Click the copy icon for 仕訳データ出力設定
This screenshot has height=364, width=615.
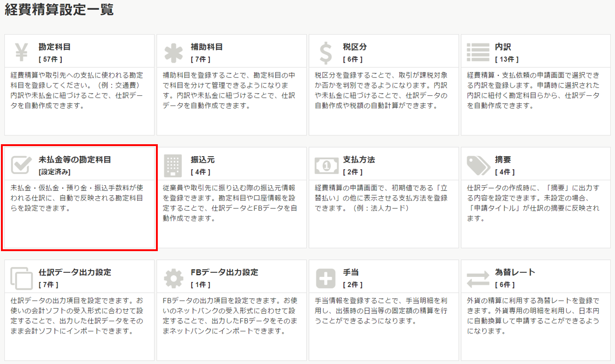[x=21, y=278]
